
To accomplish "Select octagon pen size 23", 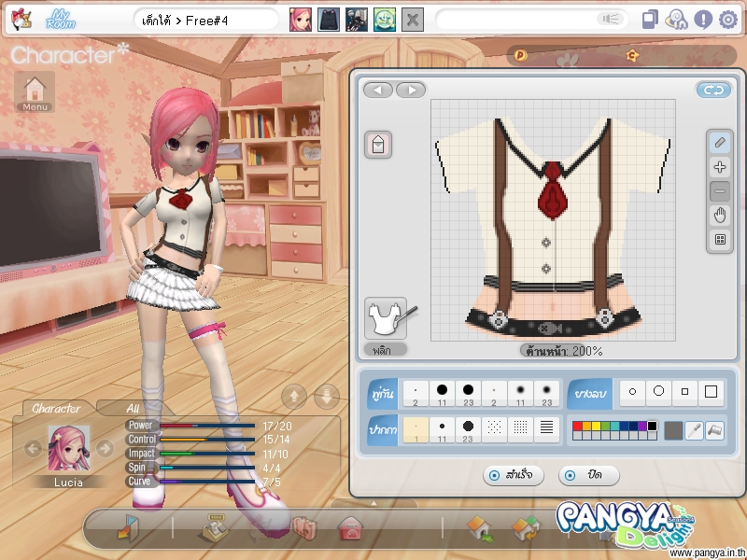I will [468, 430].
